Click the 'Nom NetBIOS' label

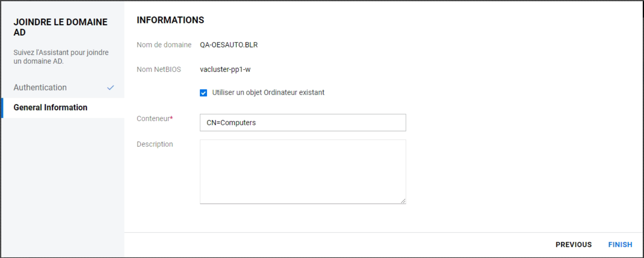159,70
